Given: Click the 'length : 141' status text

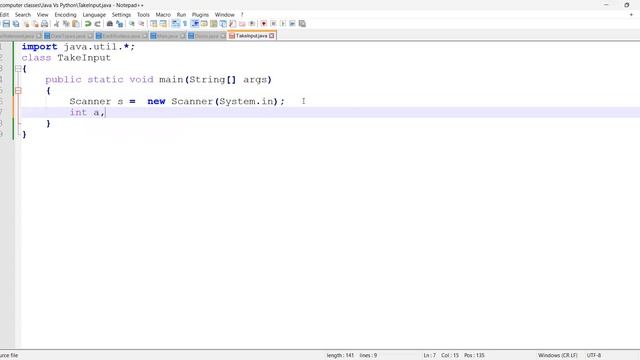Looking at the screenshot, I should (340, 356).
